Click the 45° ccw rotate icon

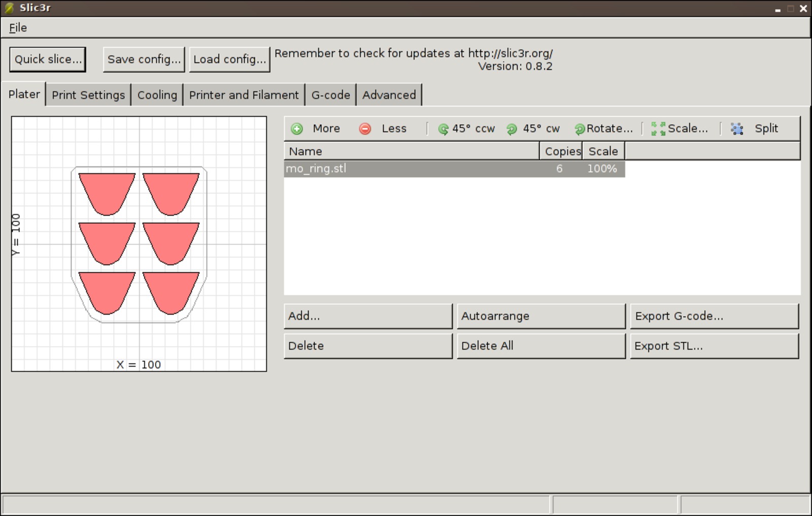[x=443, y=129]
